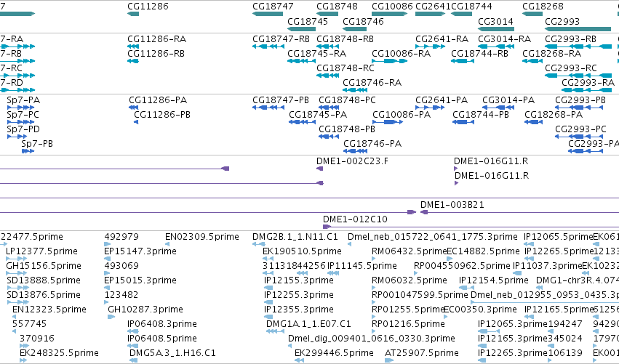This screenshot has height=364, width=619.
Task: Select EST GH15156.5prime
Action: pyautogui.click(x=44, y=266)
